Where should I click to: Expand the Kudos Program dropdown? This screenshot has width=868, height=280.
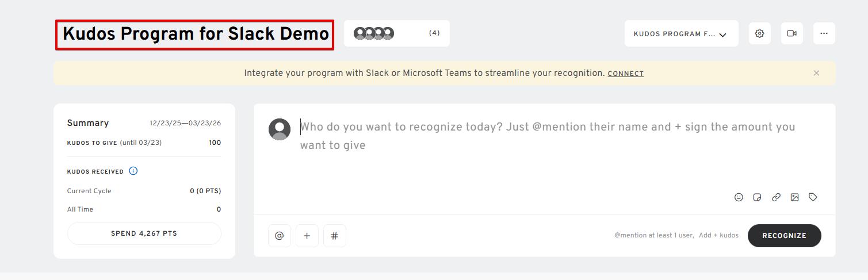point(681,34)
